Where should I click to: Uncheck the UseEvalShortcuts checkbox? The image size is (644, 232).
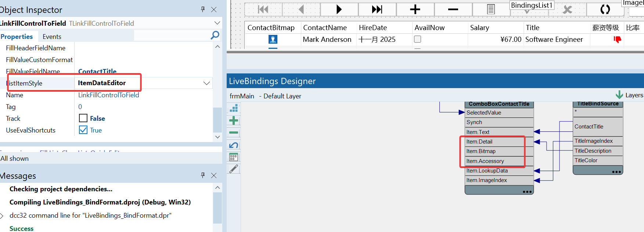point(83,130)
